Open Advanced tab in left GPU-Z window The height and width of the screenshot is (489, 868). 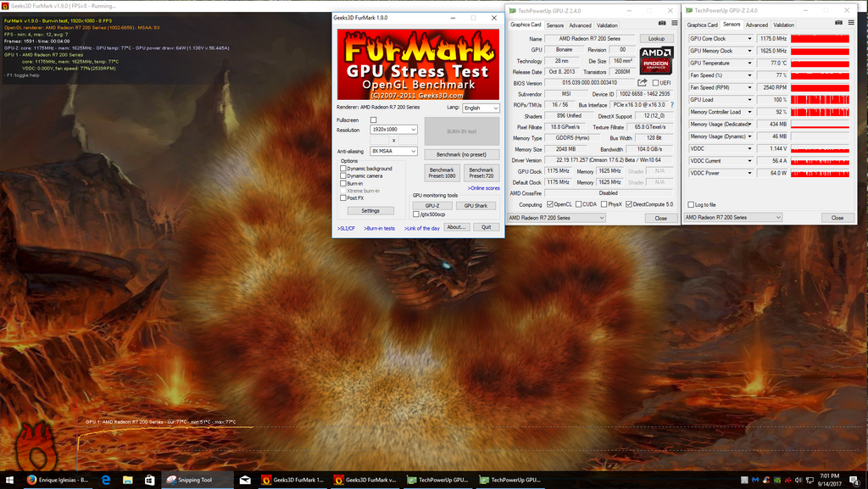coord(580,25)
